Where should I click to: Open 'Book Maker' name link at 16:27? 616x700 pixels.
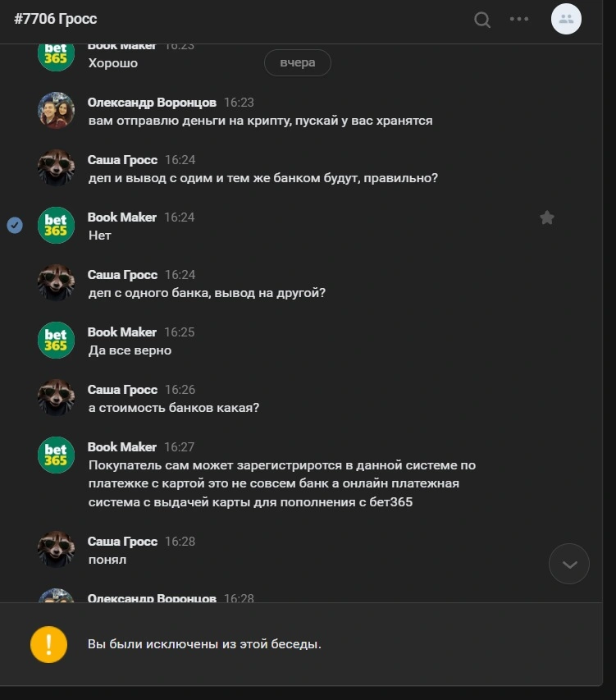pos(121,447)
